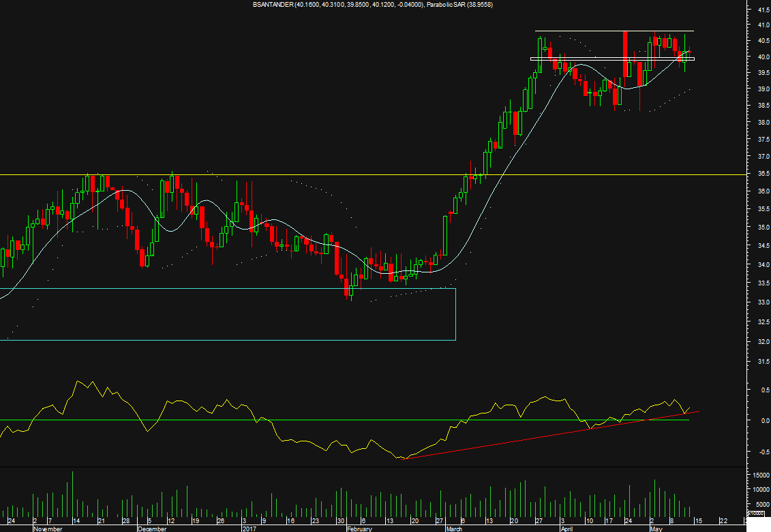Click the 31.5 price axis label
This screenshot has width=771, height=532.
[764, 362]
